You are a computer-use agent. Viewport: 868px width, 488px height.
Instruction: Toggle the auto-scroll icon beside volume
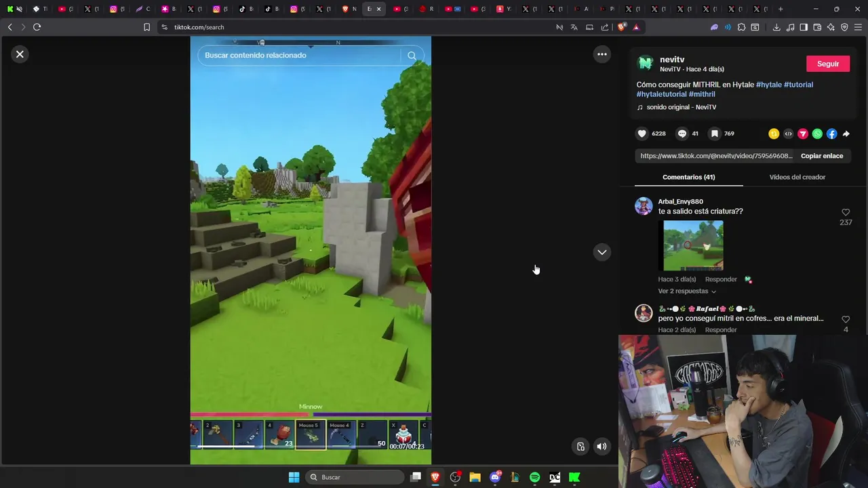580,446
